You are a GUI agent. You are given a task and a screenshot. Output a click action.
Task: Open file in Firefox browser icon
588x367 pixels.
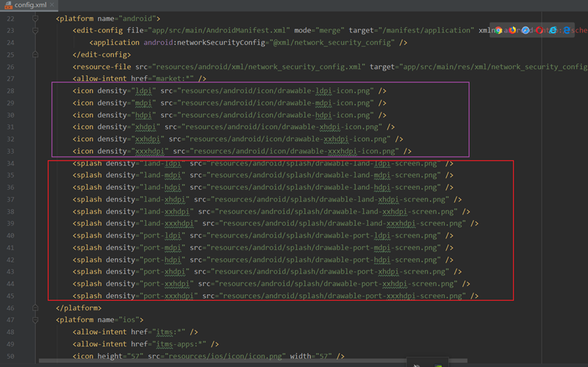[x=512, y=30]
